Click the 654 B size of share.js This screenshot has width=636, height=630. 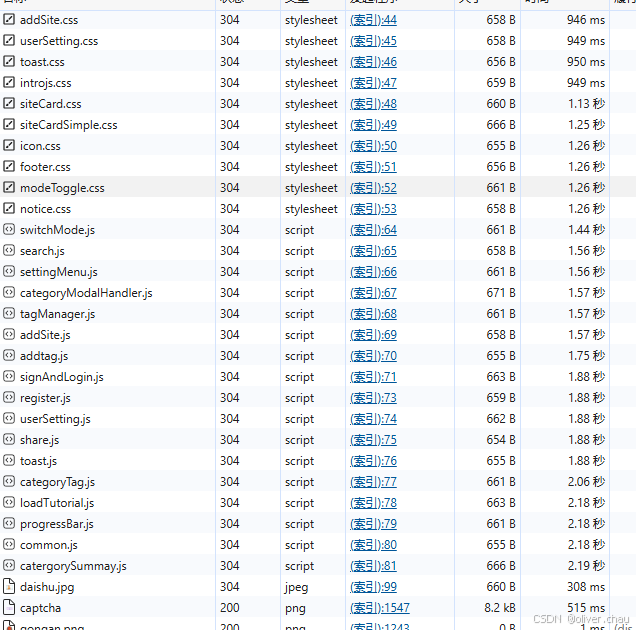tap(501, 439)
